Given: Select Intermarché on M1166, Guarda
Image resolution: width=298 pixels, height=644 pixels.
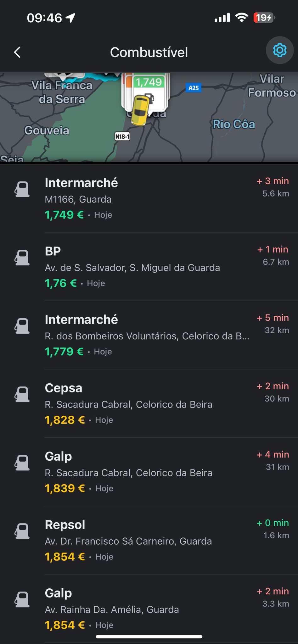Looking at the screenshot, I should coord(148,198).
